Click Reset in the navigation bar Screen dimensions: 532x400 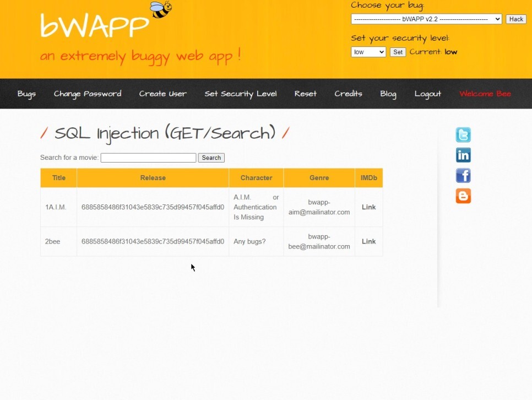pyautogui.click(x=305, y=94)
